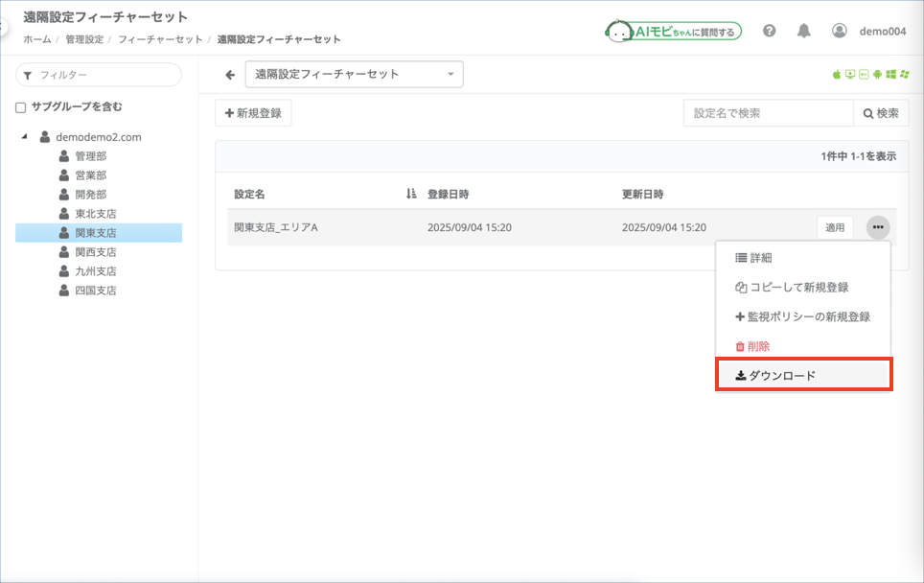The image size is (924, 583).
Task: Choose 監視ポリシーの新規登録 menu item
Action: click(x=802, y=316)
